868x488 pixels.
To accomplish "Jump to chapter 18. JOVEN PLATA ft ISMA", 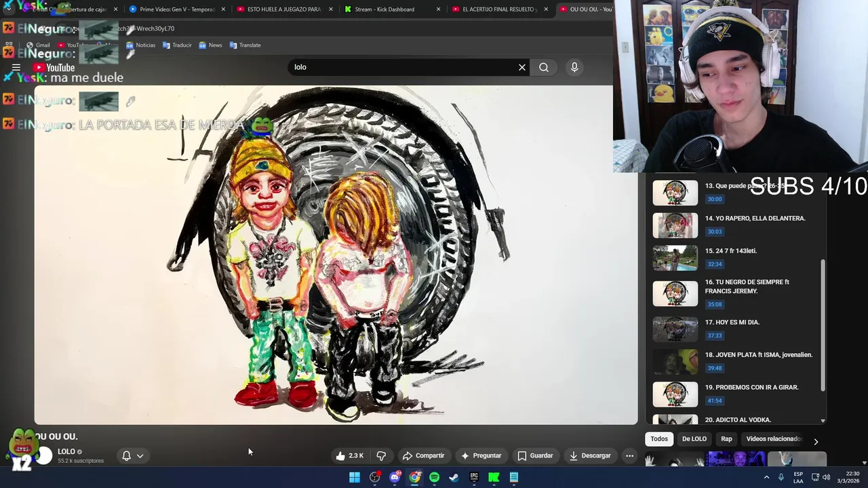I will coord(736,361).
